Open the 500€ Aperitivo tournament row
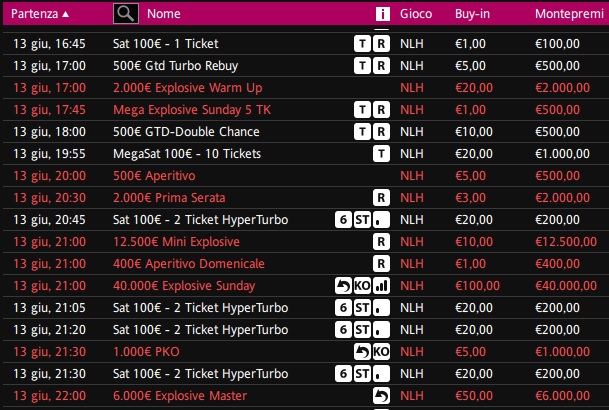The width and height of the screenshot is (609, 410). tap(304, 175)
